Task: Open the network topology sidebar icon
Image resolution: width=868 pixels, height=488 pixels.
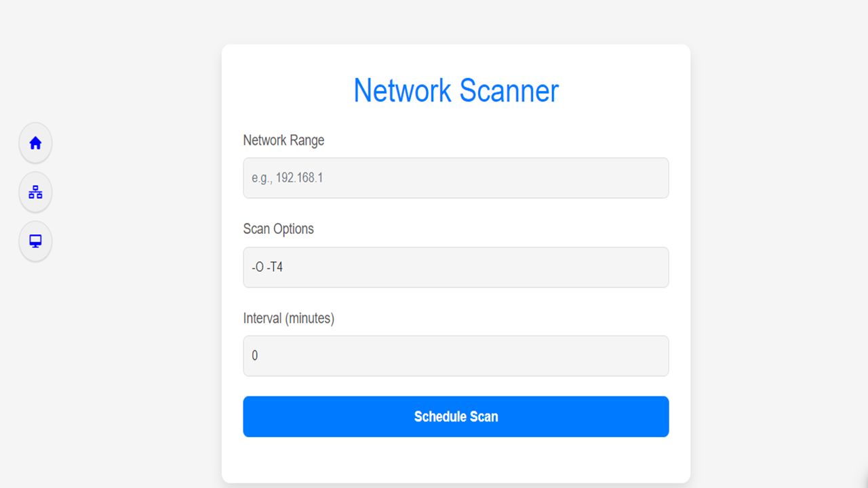Action: 35,192
